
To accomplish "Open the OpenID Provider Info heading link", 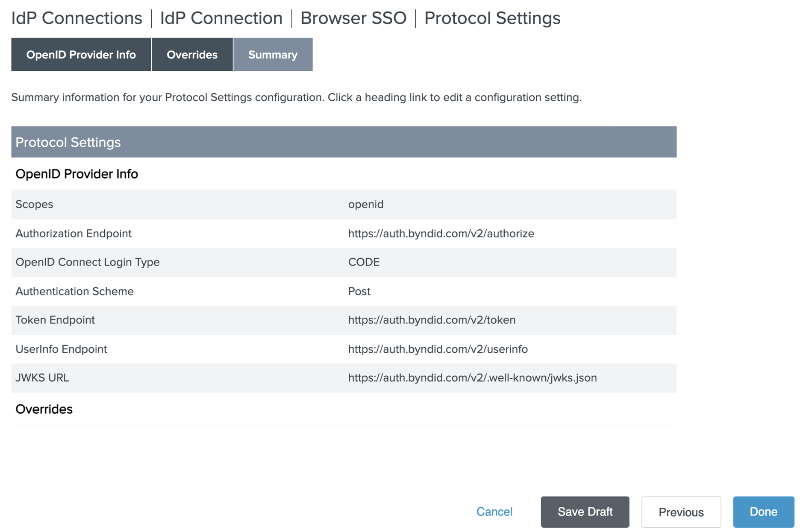I will [76, 174].
